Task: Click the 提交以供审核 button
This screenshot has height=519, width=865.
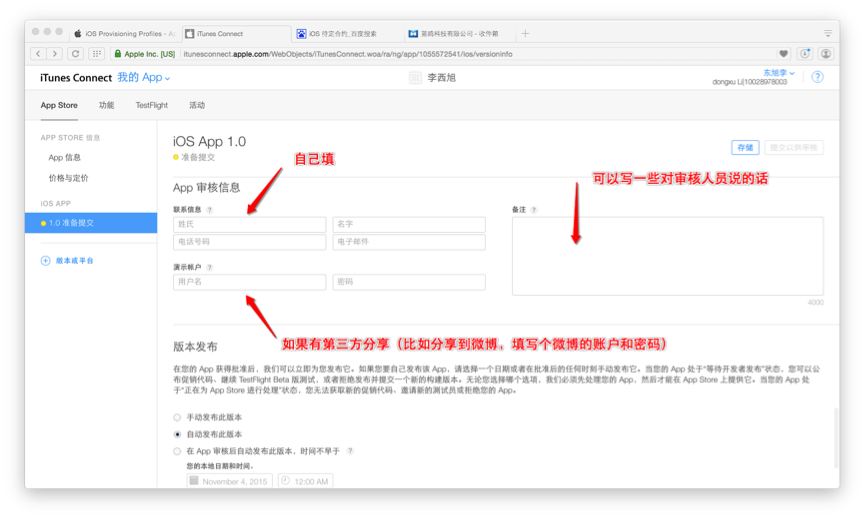Action: (x=794, y=148)
